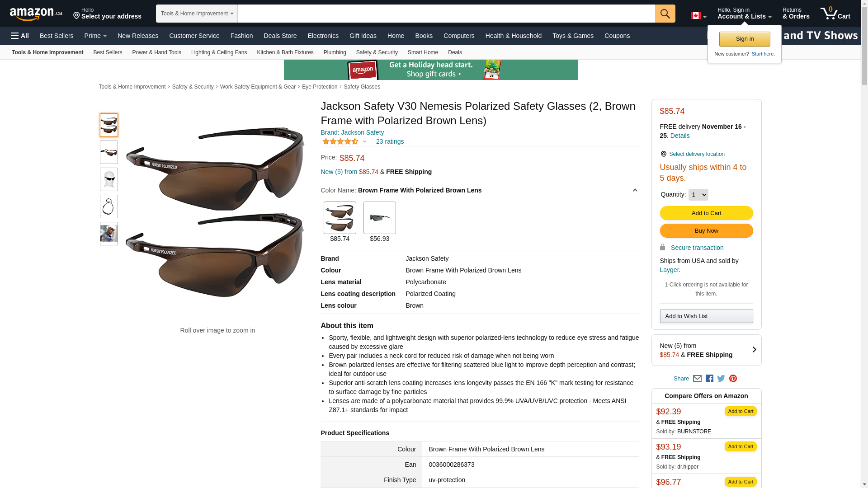Share via the Twitter icon
The image size is (868, 488).
pyautogui.click(x=721, y=379)
